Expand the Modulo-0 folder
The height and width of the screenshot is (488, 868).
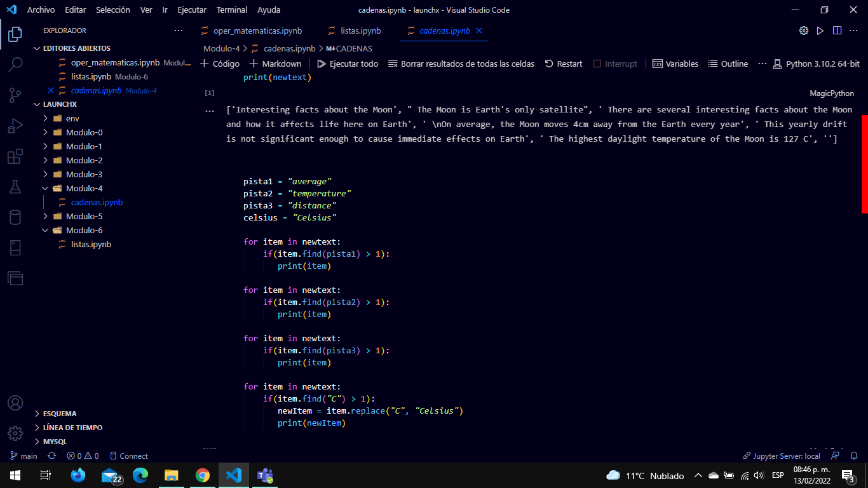(84, 132)
